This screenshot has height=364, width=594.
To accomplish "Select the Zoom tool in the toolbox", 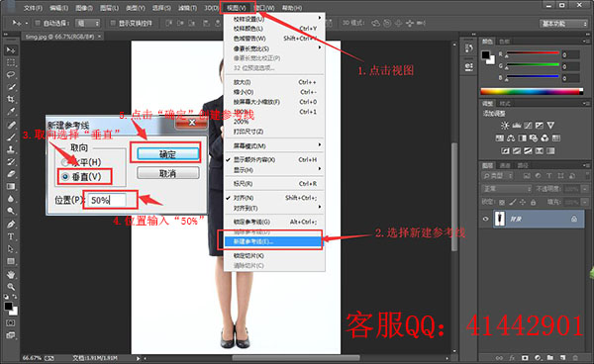I will tap(11, 287).
